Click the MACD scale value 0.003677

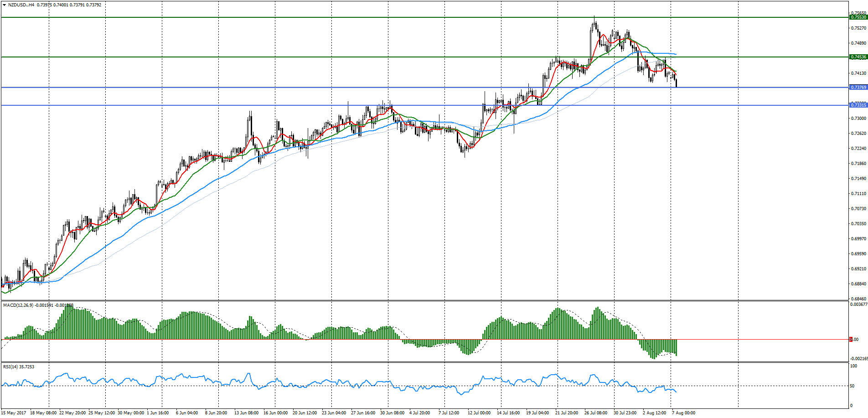click(x=858, y=304)
